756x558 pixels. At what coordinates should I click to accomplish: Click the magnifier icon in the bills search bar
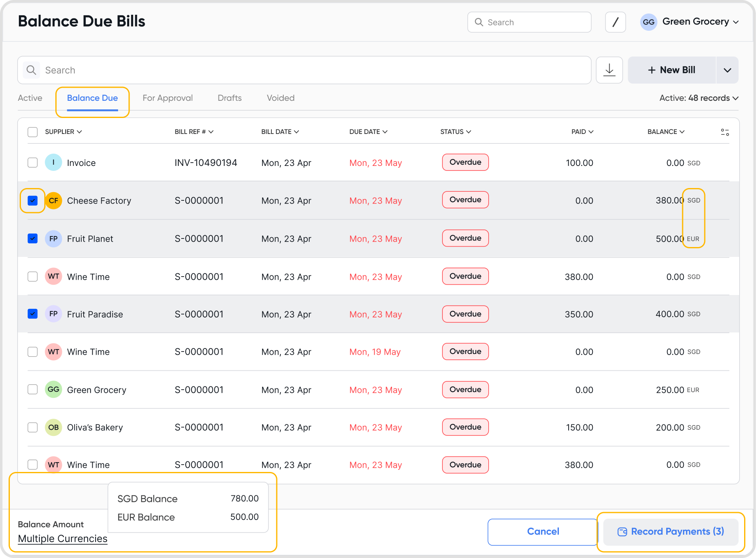click(x=31, y=70)
